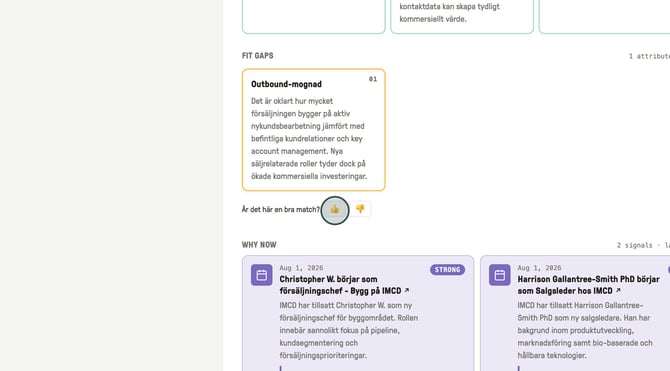670x371 pixels.
Task: Click the Harrison Gallantree-Smith description text
Action: [585, 330]
